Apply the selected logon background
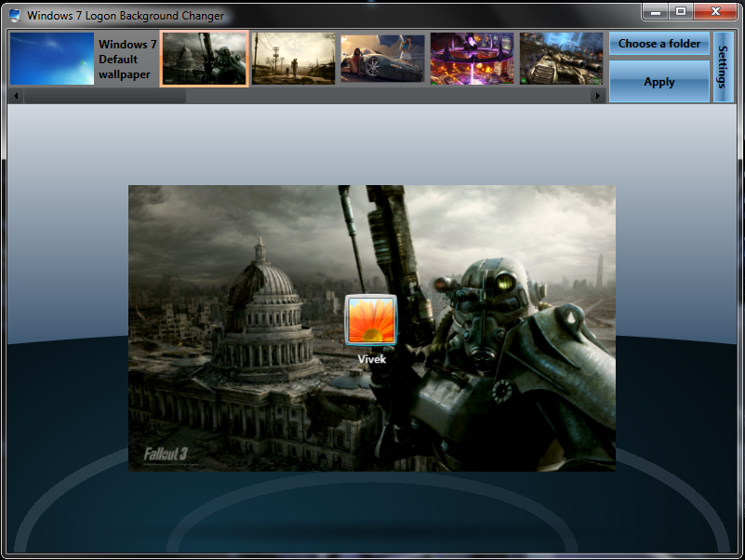The height and width of the screenshot is (560, 745). (x=659, y=82)
